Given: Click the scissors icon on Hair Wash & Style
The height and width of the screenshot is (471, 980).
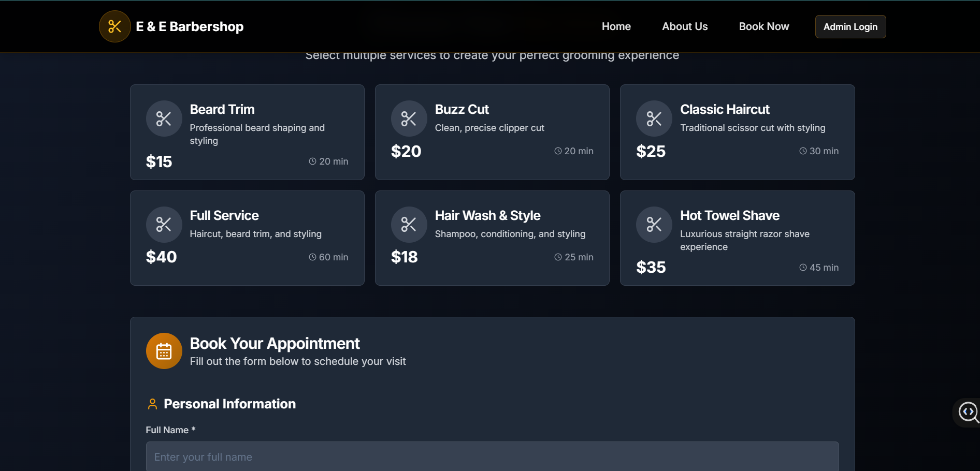Looking at the screenshot, I should pyautogui.click(x=409, y=225).
